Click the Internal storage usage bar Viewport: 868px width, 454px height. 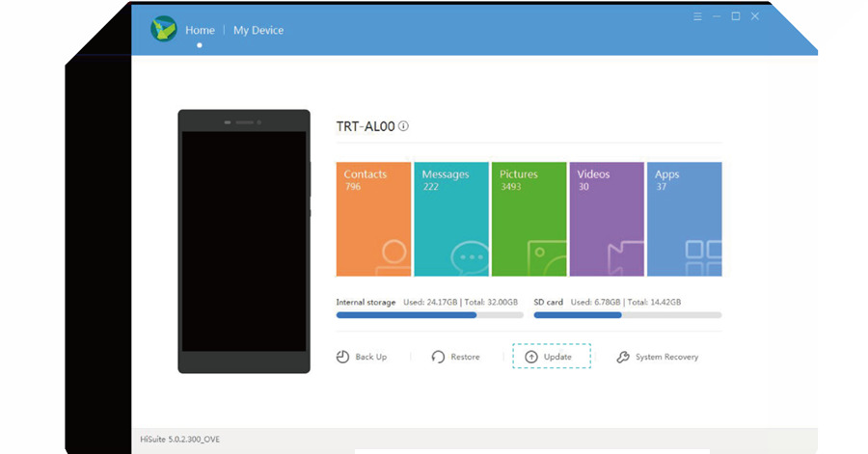429,315
